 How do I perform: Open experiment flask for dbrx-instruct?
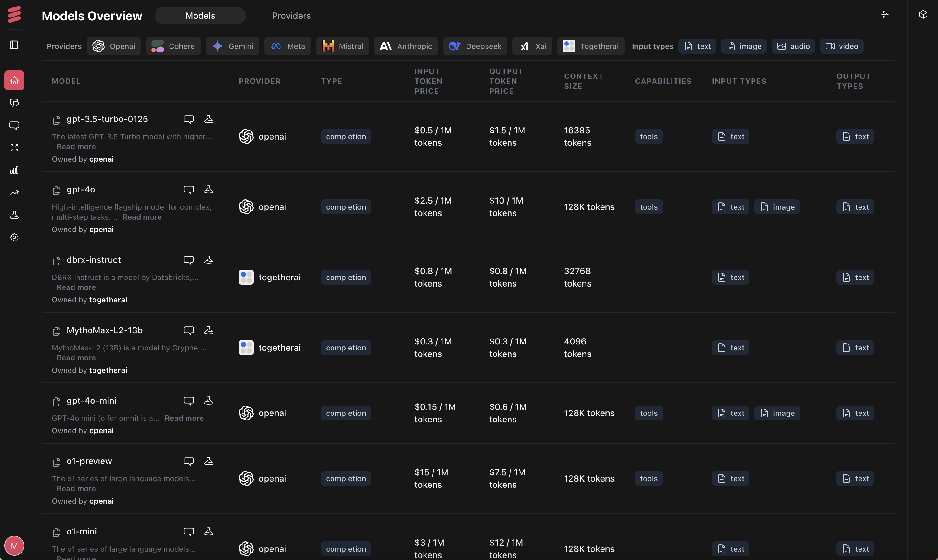(x=209, y=260)
